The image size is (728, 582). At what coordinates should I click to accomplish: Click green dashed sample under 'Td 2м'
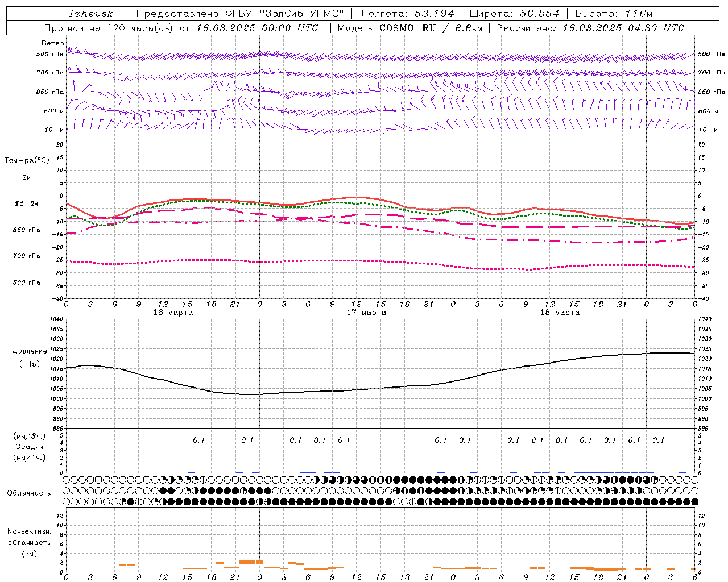coord(25,210)
